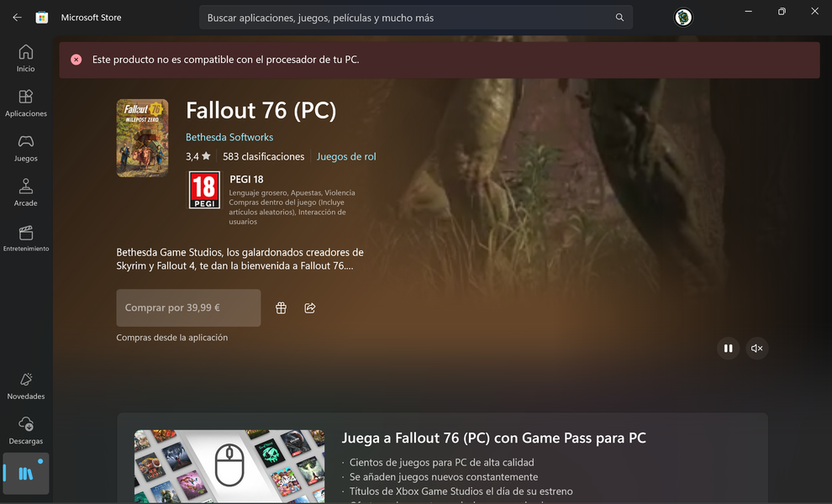Viewport: 832px width, 504px height.
Task: Go back with the back arrow
Action: 17,18
